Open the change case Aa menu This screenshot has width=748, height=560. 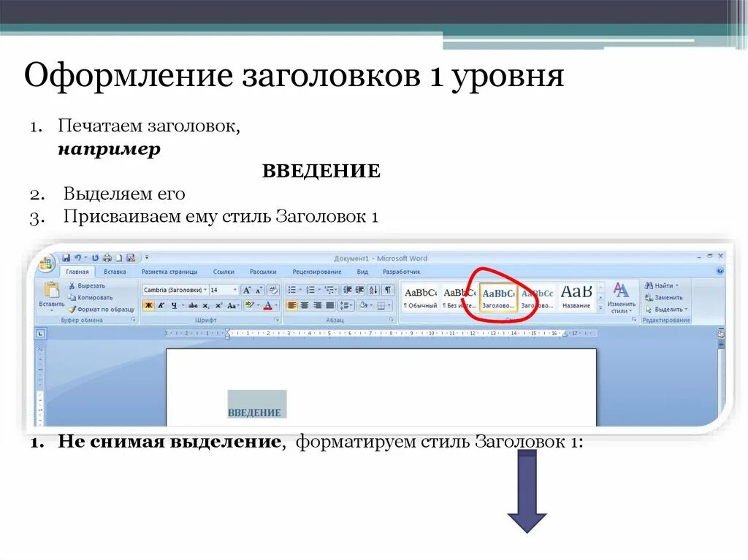pos(232,305)
